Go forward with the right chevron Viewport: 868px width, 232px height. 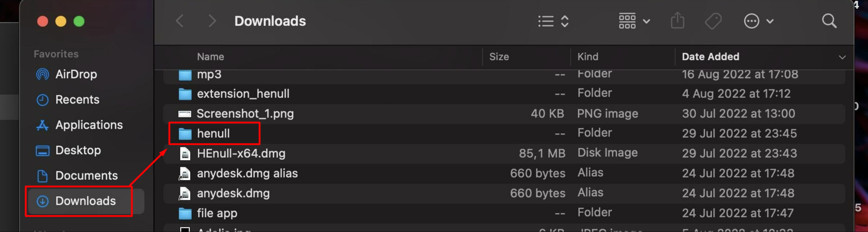(212, 21)
